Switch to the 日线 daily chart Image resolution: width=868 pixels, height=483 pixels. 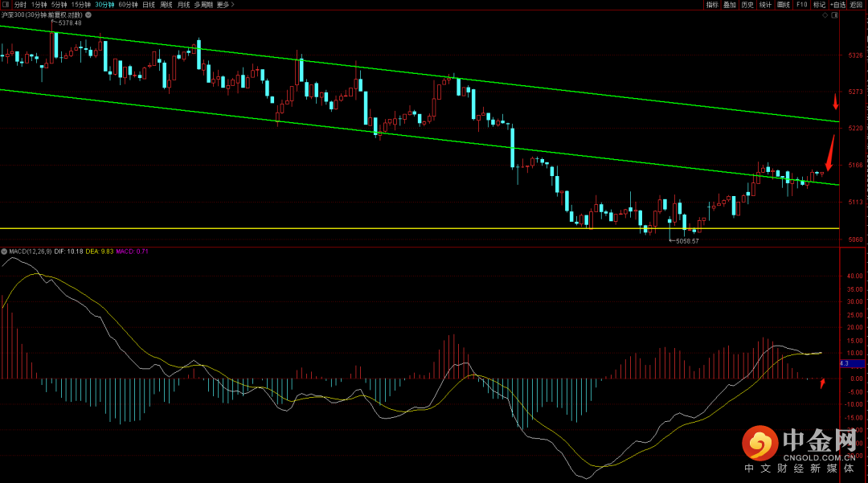pos(149,5)
